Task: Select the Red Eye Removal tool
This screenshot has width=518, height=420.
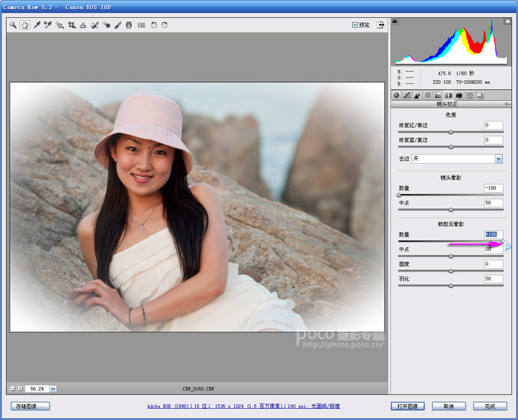Action: [x=106, y=25]
